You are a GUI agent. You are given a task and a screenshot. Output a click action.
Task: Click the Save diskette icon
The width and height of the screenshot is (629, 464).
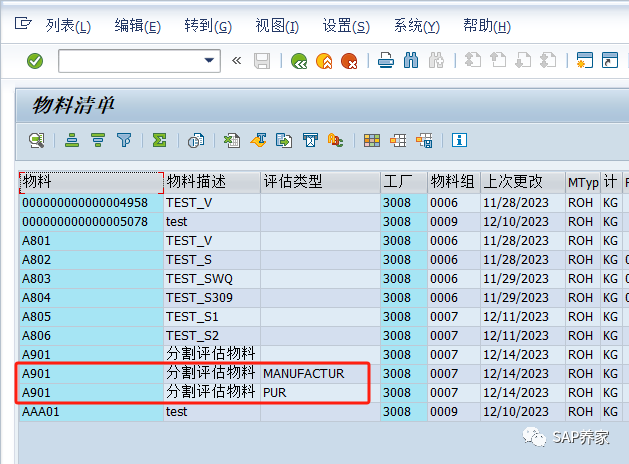pyautogui.click(x=262, y=61)
